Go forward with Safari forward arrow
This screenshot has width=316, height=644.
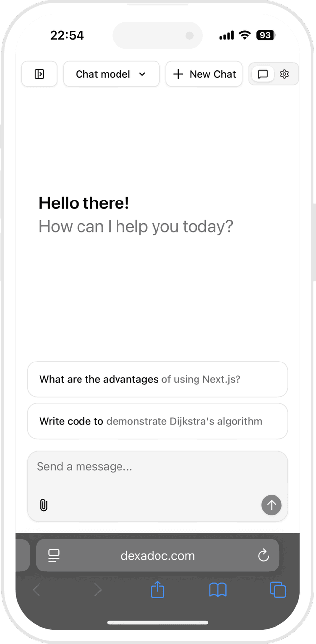(x=98, y=590)
